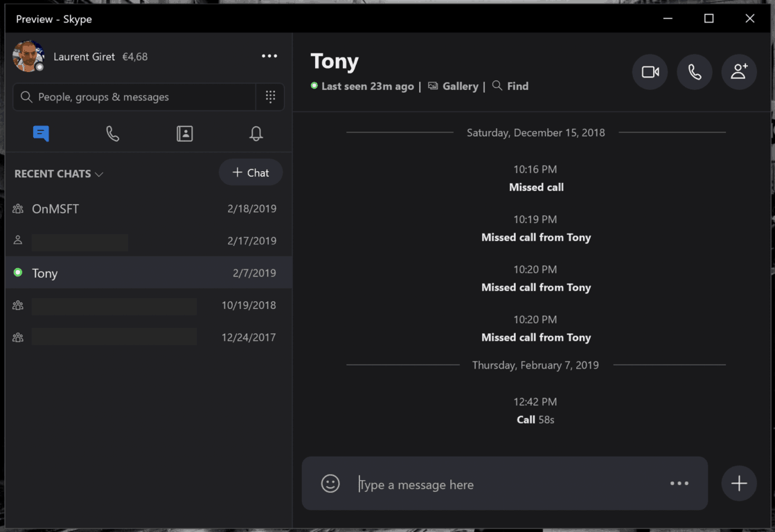775x532 pixels.
Task: Start a video call with Tony
Action: [650, 72]
